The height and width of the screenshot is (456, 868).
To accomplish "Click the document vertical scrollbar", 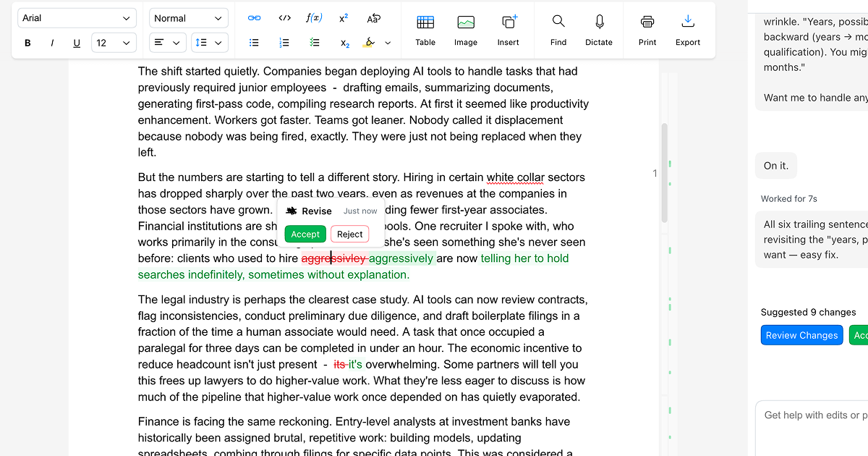I will pos(664,172).
